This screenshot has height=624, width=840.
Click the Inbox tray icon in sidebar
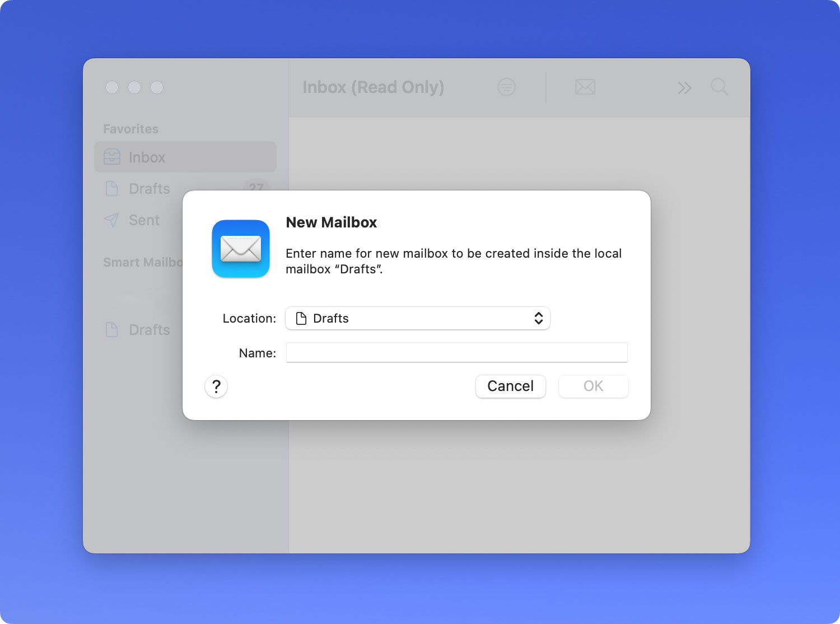[112, 157]
